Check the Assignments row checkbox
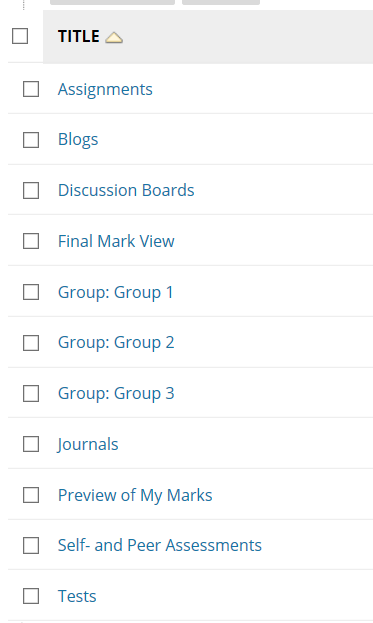Image resolution: width=373 pixels, height=623 pixels. coord(31,89)
